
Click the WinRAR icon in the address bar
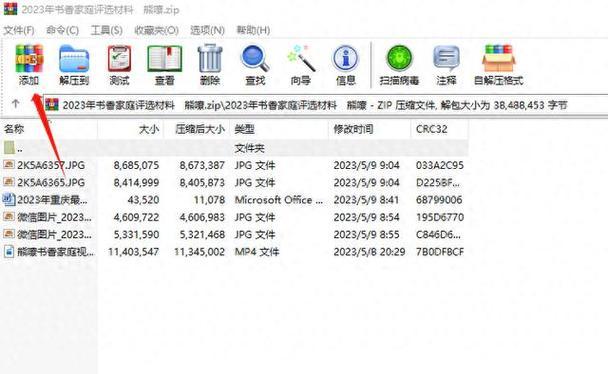(52, 105)
